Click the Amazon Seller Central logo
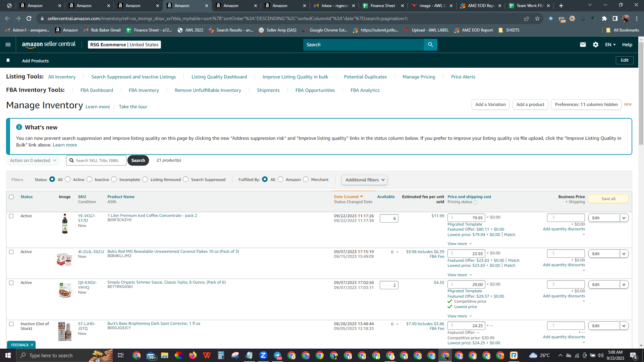The width and height of the screenshot is (644, 362). [x=49, y=45]
